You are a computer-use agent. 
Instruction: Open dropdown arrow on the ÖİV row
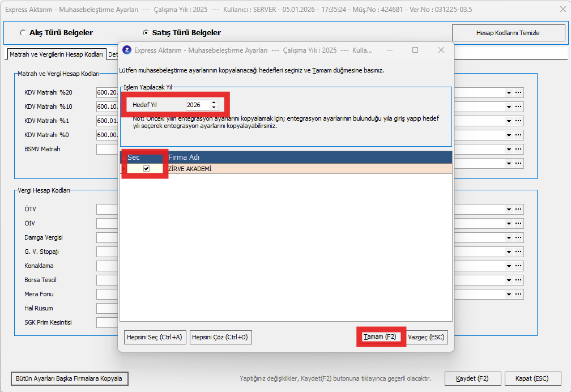coord(509,224)
